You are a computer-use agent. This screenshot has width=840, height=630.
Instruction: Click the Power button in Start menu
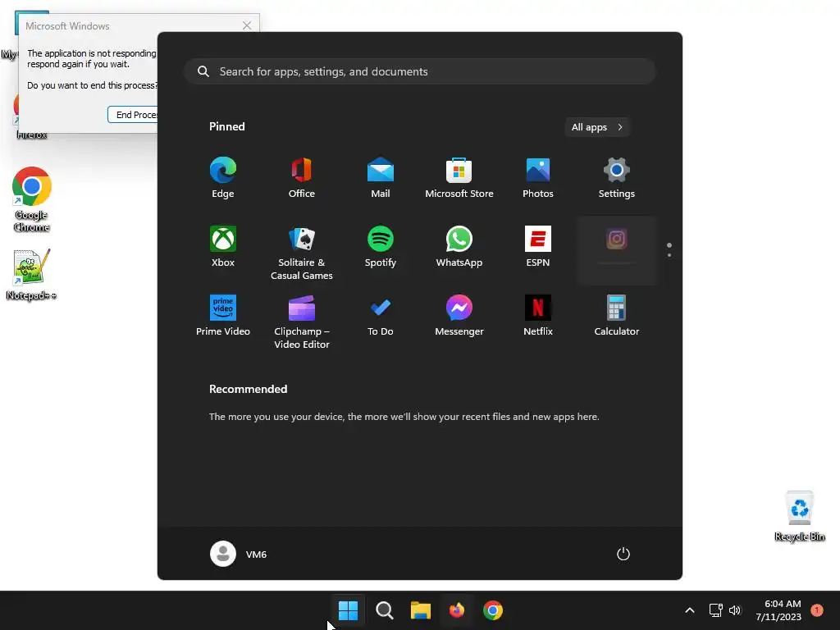(x=623, y=554)
